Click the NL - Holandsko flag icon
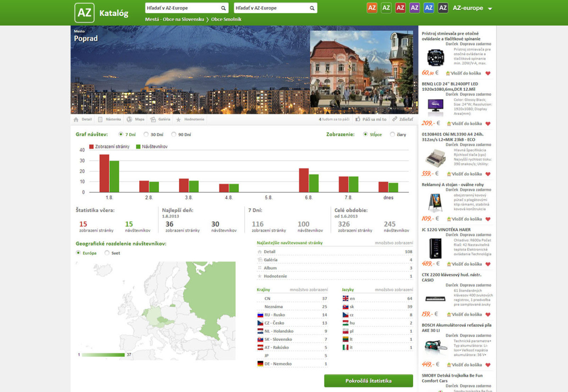The height and width of the screenshot is (392, 568). pyautogui.click(x=260, y=331)
